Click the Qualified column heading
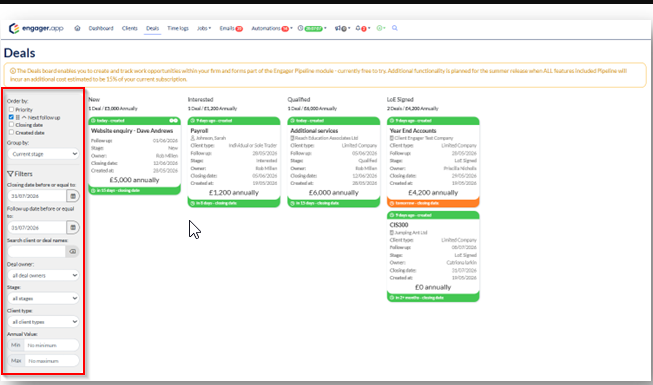The width and height of the screenshot is (653, 385). [299, 100]
